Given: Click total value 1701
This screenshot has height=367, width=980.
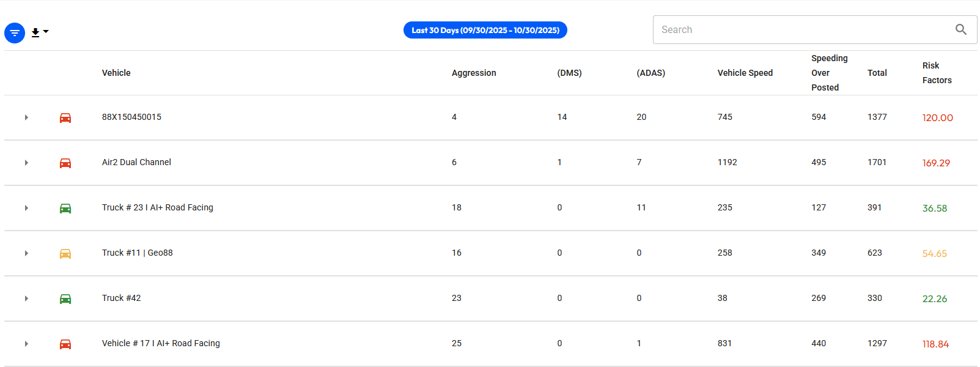Looking at the screenshot, I should click(877, 162).
